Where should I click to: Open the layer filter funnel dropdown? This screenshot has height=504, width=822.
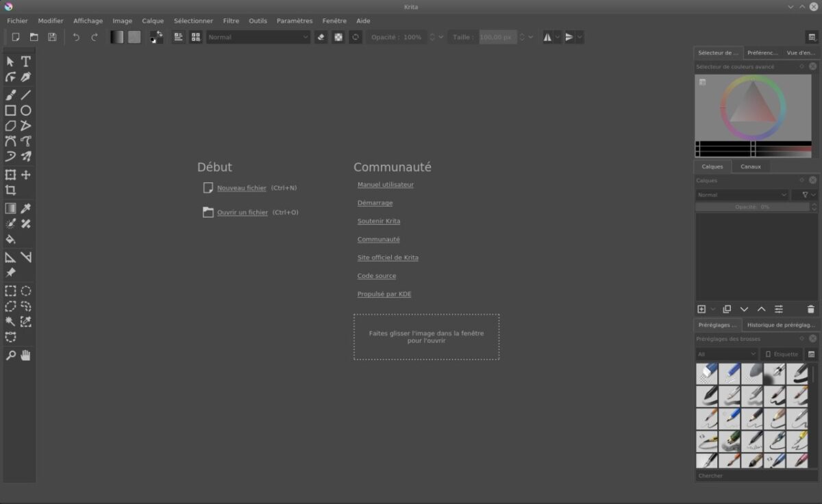pos(805,195)
